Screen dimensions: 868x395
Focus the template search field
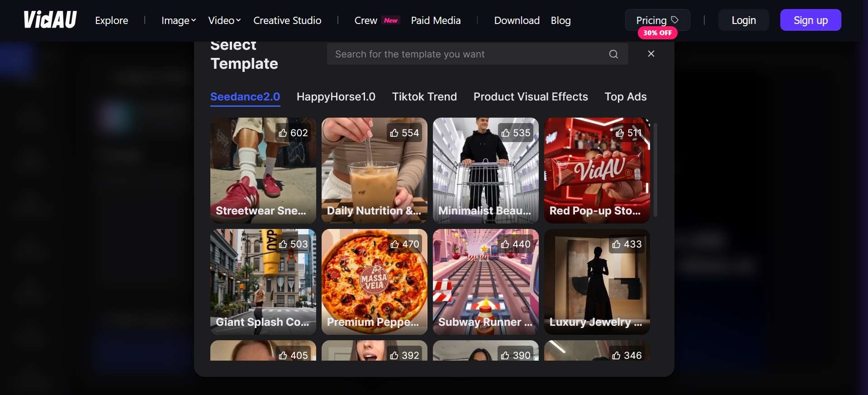477,54
